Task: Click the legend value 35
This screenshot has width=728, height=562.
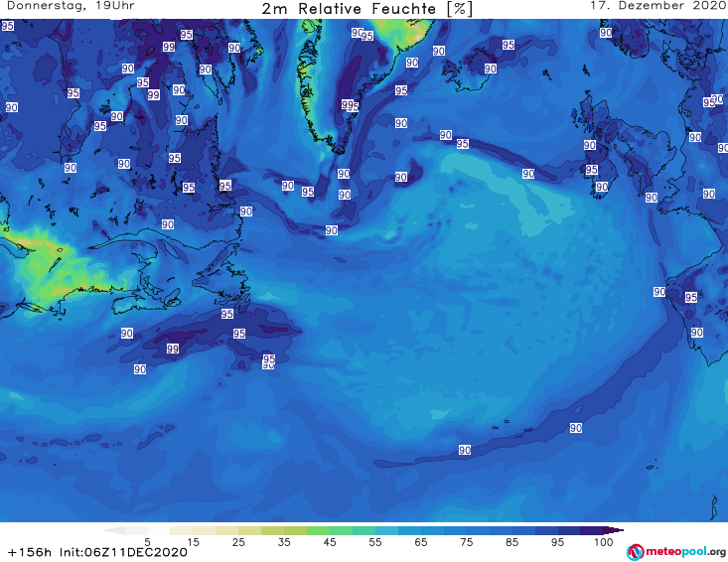Action: pyautogui.click(x=284, y=542)
